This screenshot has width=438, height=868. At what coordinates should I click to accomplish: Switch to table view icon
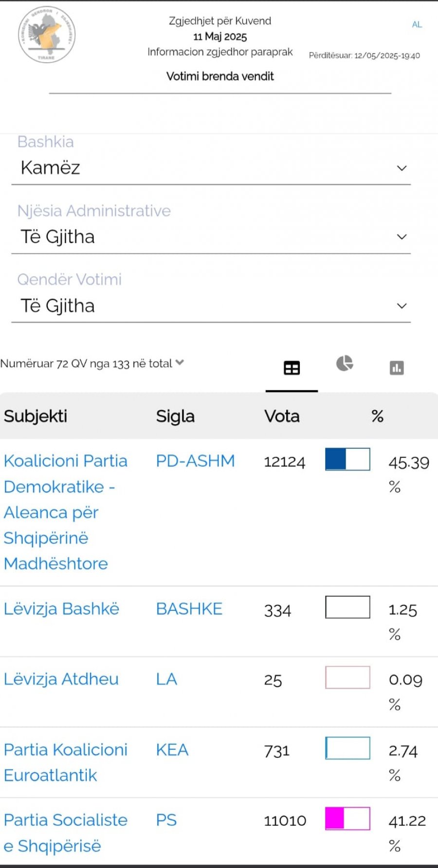coord(292,368)
